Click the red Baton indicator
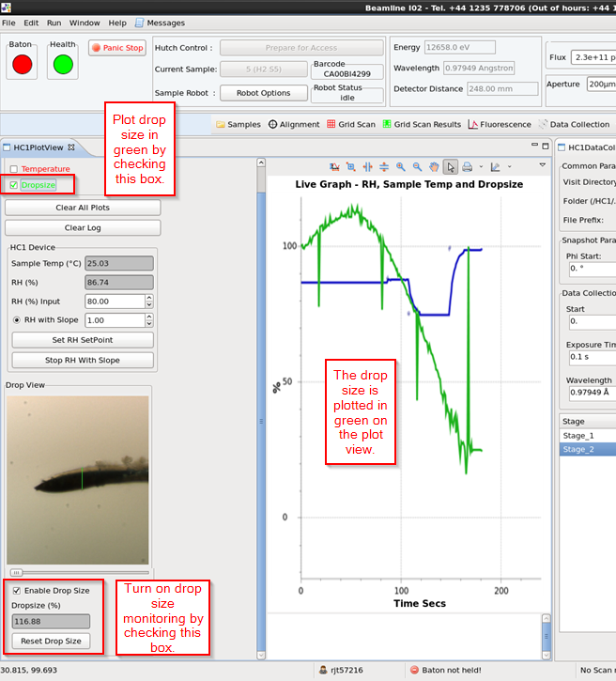The width and height of the screenshot is (616, 681). [23, 64]
